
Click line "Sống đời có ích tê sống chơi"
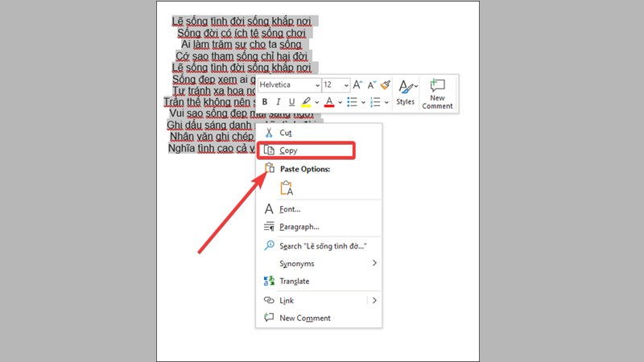point(242,33)
